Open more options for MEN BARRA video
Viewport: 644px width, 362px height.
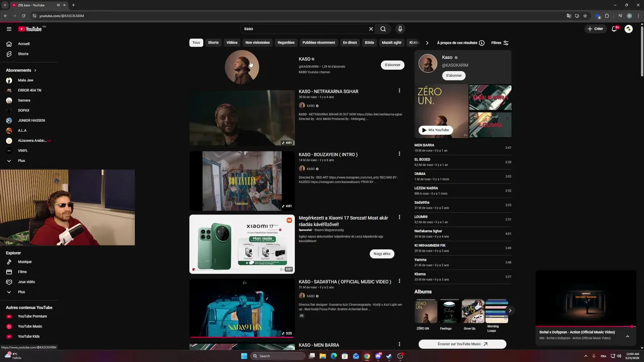click(399, 344)
